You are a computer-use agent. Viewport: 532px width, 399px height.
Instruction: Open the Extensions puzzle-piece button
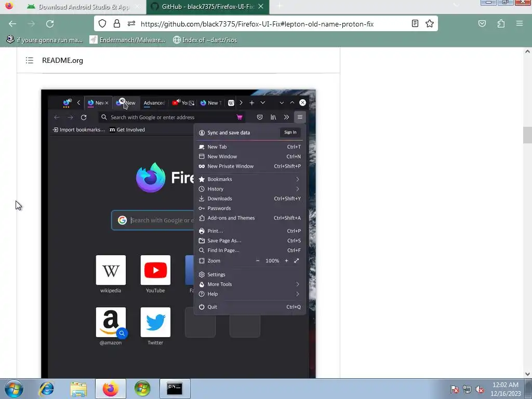501,24
